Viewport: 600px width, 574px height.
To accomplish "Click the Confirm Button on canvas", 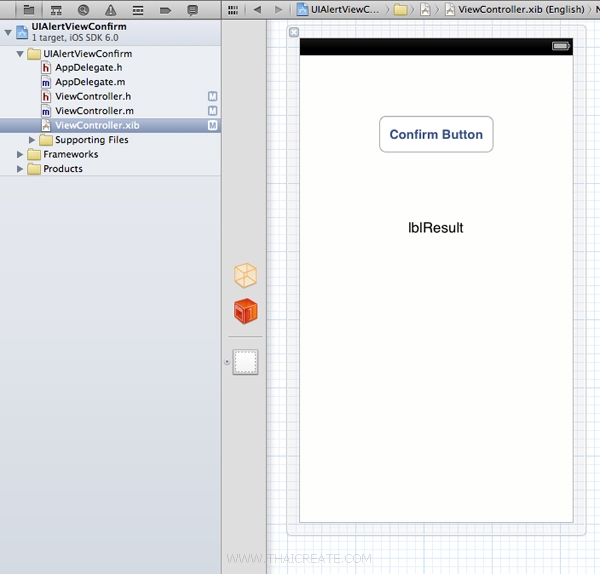I will click(436, 134).
